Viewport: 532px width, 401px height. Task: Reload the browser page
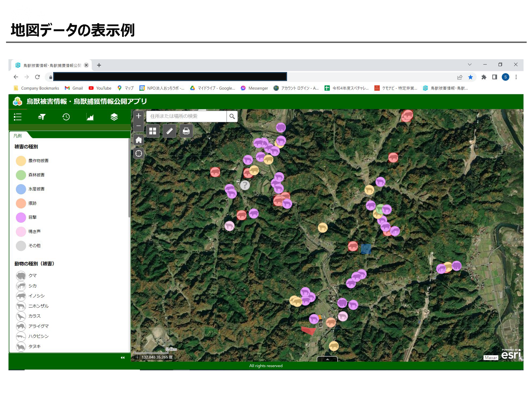[x=38, y=77]
